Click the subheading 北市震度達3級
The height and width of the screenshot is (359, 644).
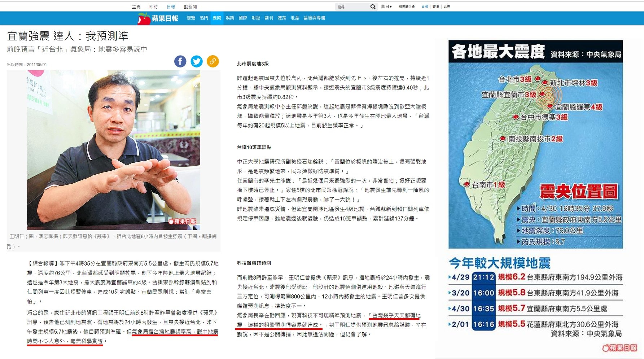coord(253,64)
